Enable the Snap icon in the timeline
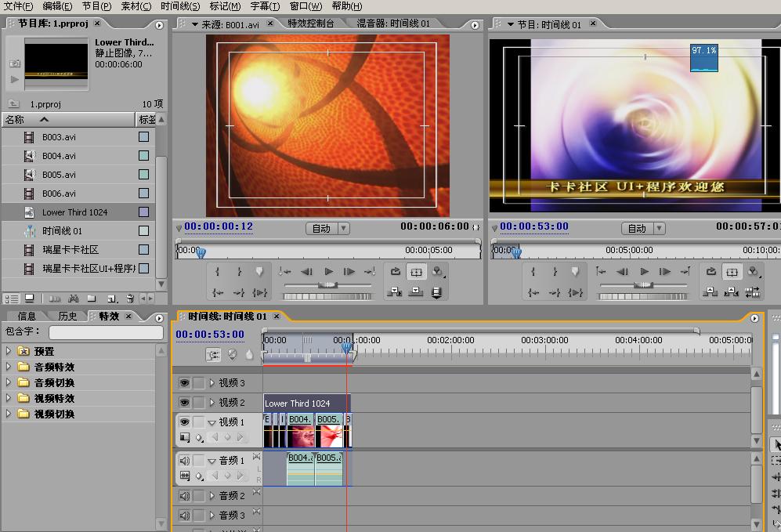Viewport: 781px width, 532px height. pos(213,354)
